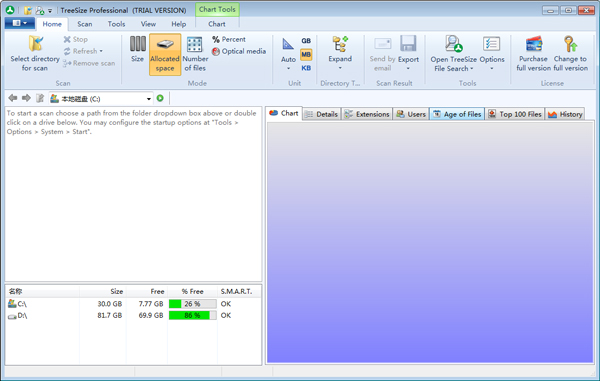Stop the running scan
600x381 pixels.
[76, 39]
